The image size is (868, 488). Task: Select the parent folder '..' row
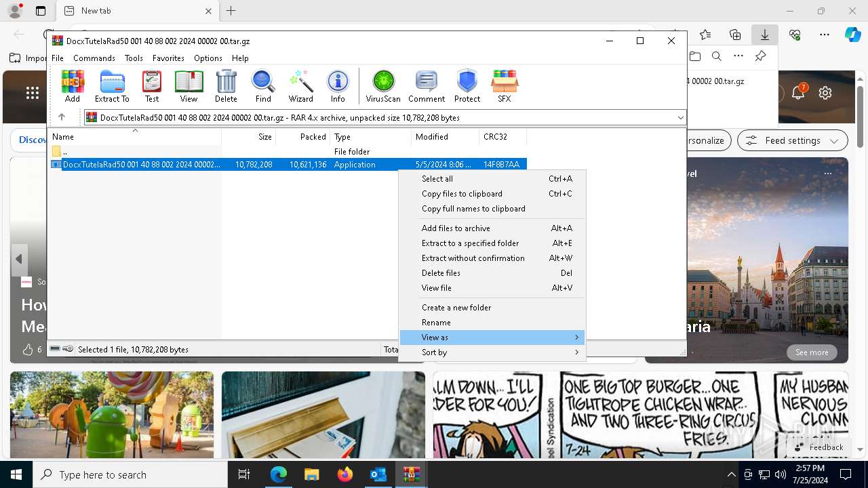point(288,152)
